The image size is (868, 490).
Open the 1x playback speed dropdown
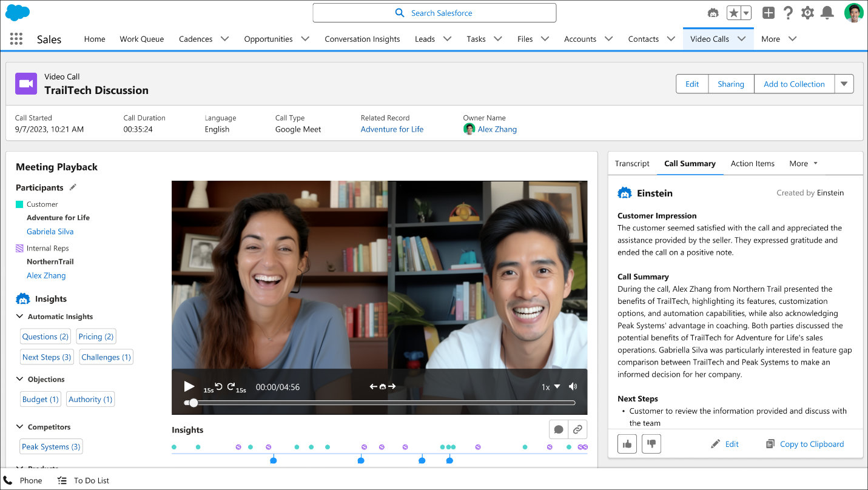click(551, 387)
